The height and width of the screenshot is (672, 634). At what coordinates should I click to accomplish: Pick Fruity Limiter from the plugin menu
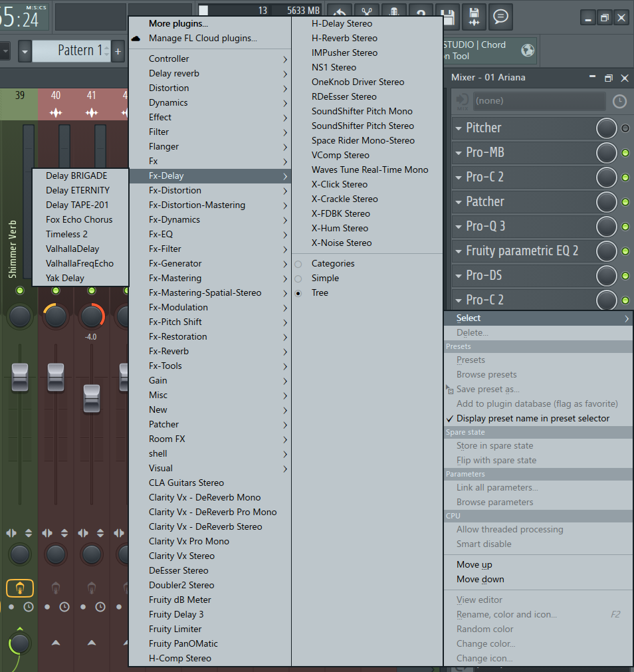(x=175, y=629)
